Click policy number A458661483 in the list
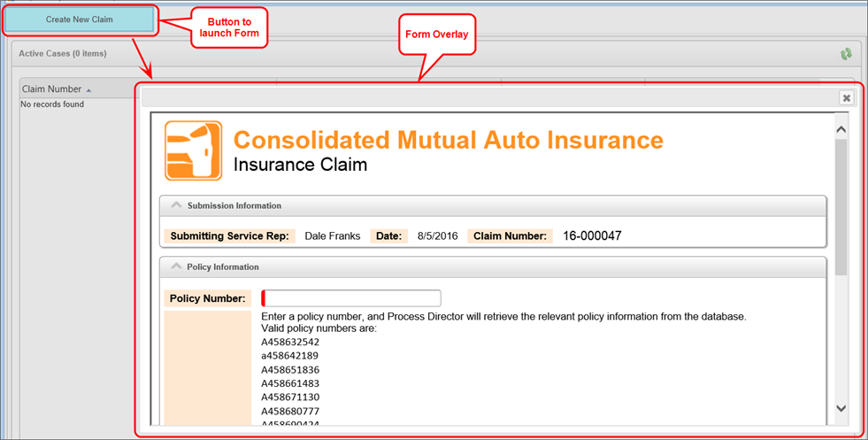Image resolution: width=868 pixels, height=440 pixels. pyautogui.click(x=290, y=383)
